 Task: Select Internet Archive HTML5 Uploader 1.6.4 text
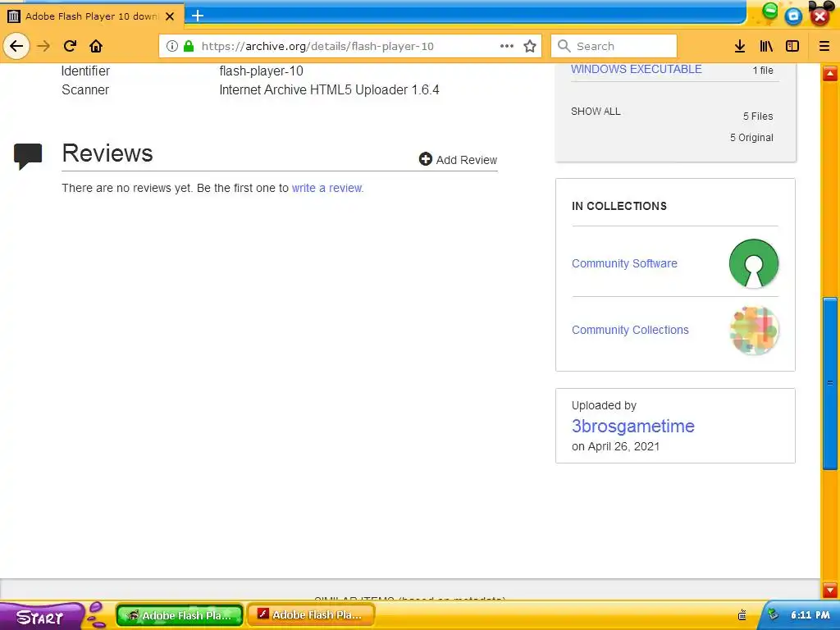(x=329, y=89)
